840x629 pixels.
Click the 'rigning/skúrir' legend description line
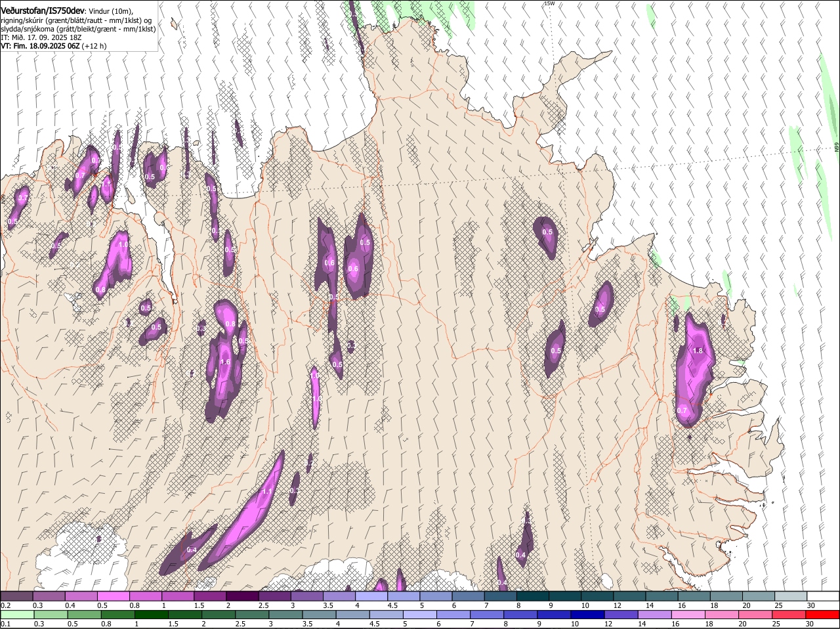click(75, 20)
